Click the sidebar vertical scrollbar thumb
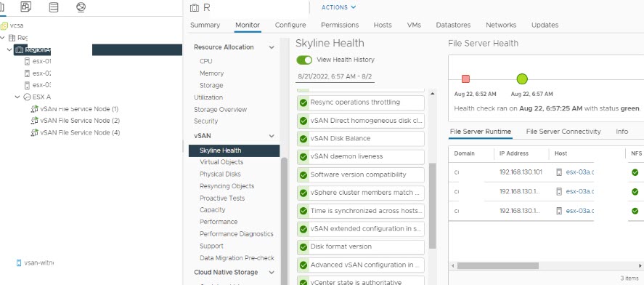The width and height of the screenshot is (644, 285). [x=284, y=221]
